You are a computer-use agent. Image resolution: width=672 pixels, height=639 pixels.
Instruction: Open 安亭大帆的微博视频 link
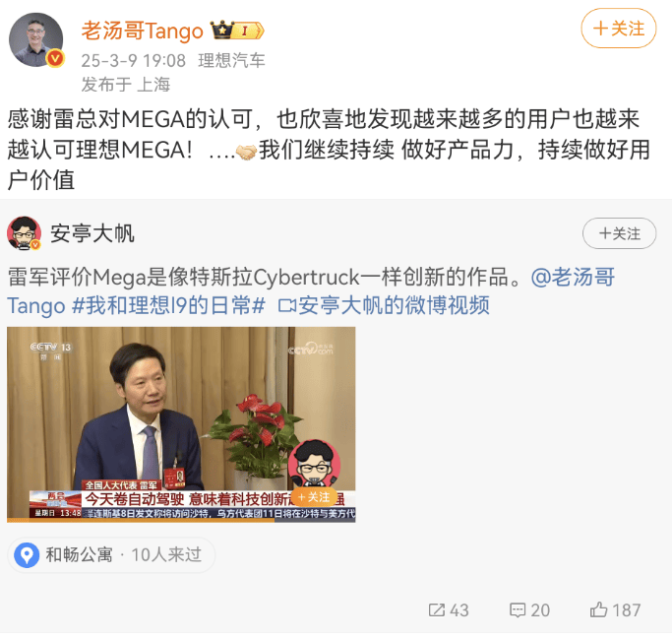coord(394,306)
